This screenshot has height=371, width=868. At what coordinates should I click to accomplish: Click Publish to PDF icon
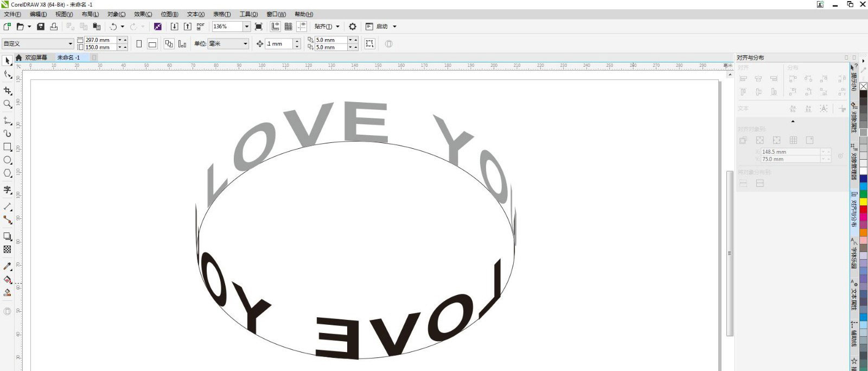[201, 27]
